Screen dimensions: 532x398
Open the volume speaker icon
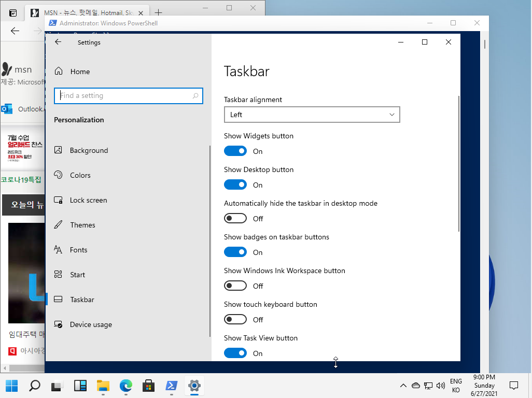coord(440,386)
